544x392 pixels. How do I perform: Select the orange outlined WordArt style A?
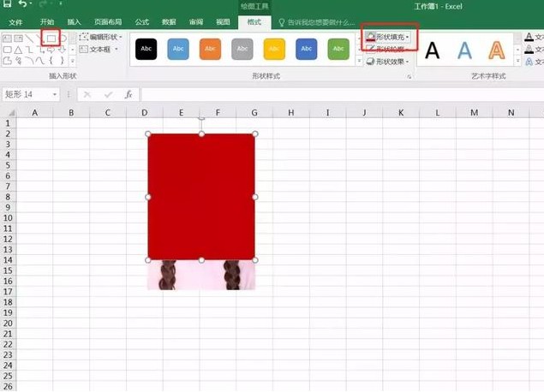click(496, 50)
